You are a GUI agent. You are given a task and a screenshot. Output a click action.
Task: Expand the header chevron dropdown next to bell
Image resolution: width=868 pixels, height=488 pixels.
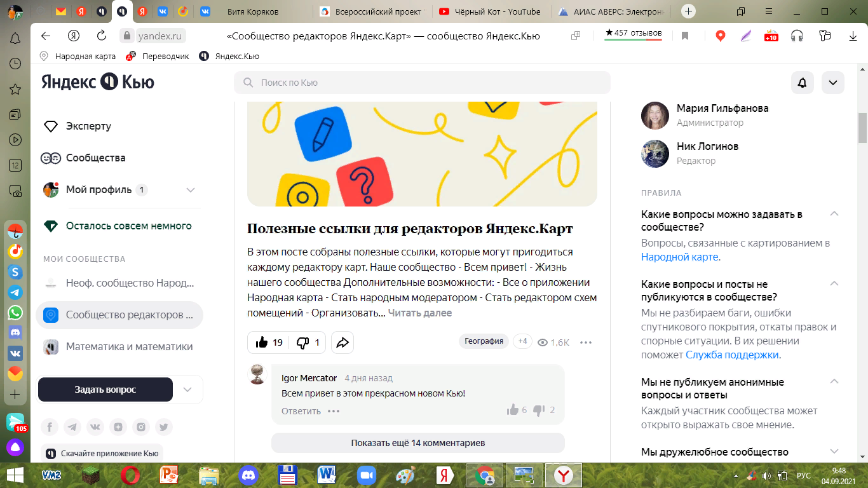click(x=833, y=83)
